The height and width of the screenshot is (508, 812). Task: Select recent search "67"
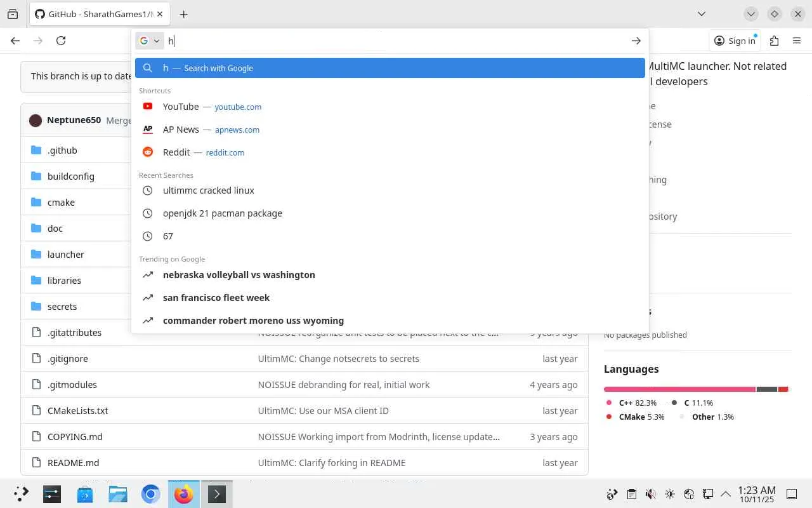390,236
